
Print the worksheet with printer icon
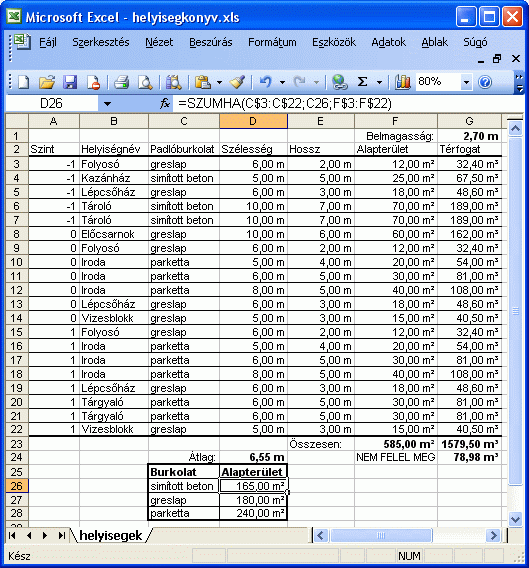pos(122,82)
